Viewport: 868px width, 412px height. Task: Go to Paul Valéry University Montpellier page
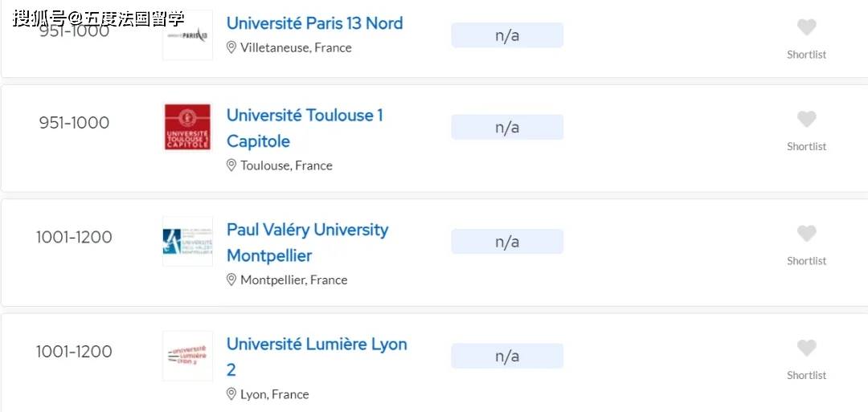(x=307, y=242)
